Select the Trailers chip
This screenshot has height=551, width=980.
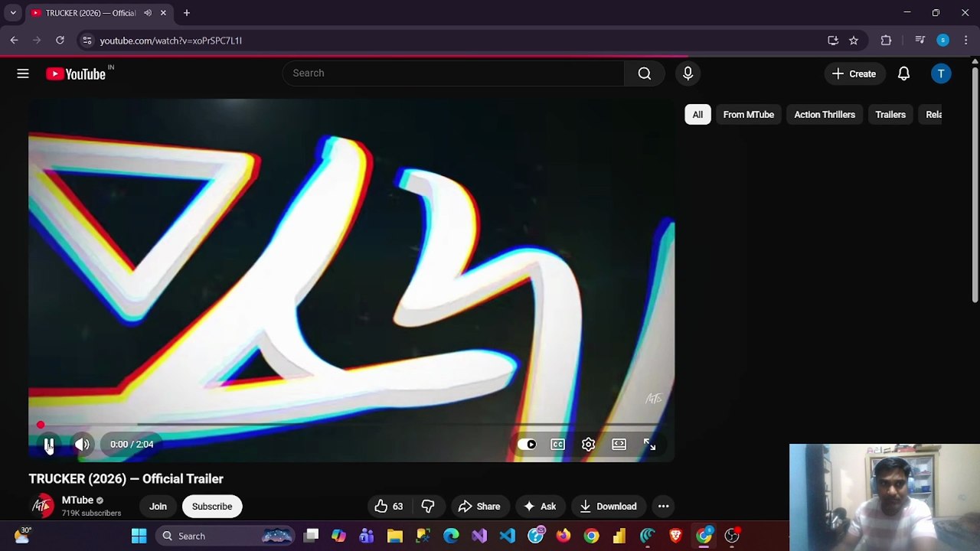pos(890,115)
